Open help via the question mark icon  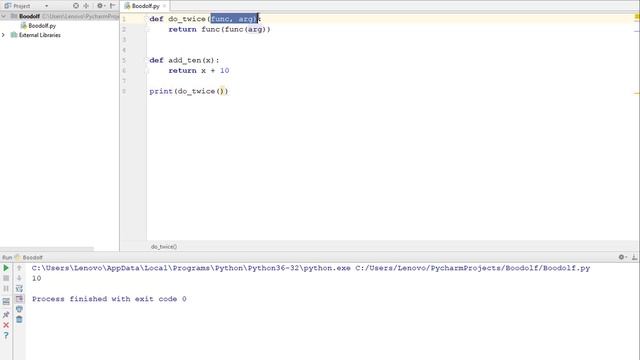pyautogui.click(x=6, y=335)
